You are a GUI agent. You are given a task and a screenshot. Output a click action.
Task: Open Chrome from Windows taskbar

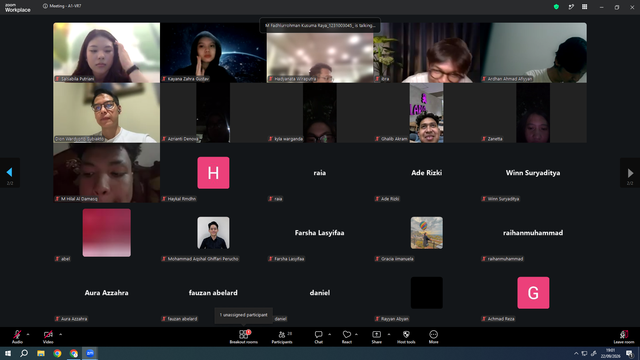click(x=57, y=353)
